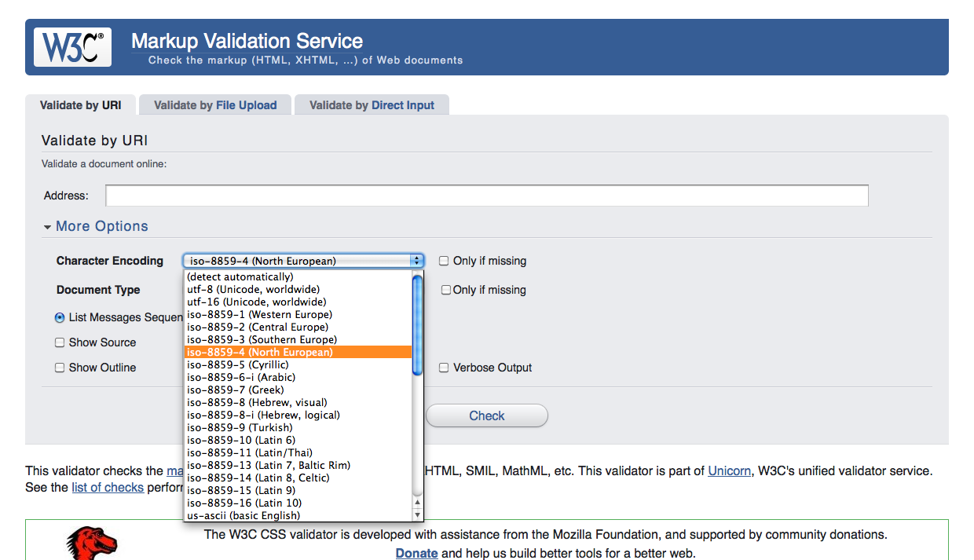The height and width of the screenshot is (560, 974).
Task: Check Only if missing for Character Encoding
Action: click(444, 261)
